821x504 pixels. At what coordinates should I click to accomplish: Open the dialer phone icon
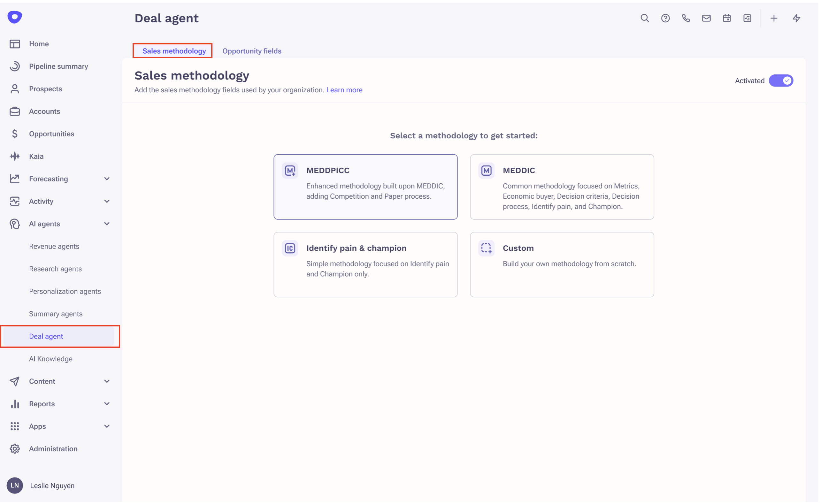coord(686,18)
